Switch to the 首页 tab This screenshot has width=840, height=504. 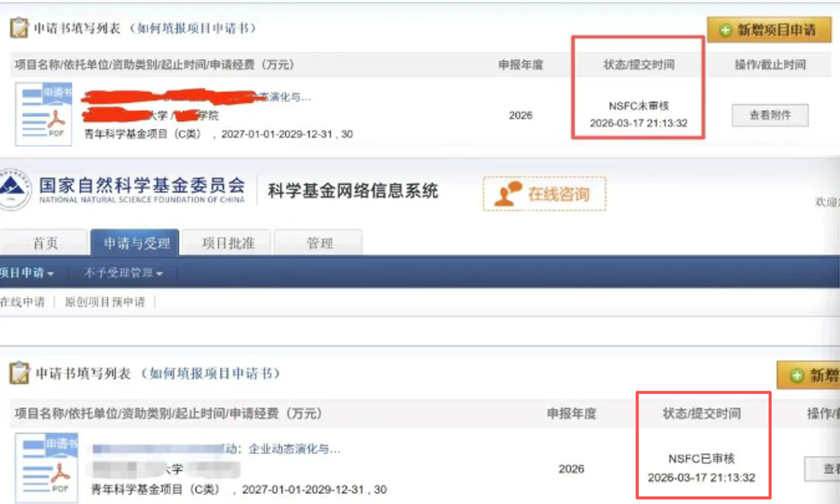point(45,243)
